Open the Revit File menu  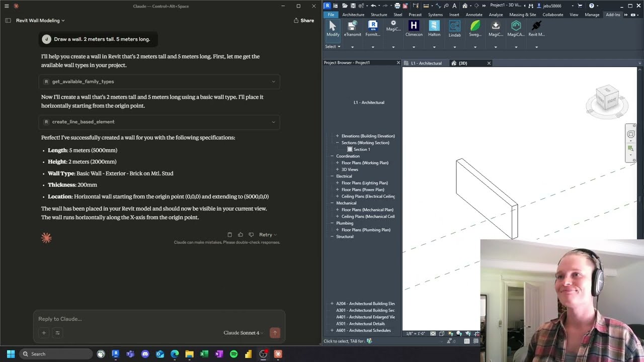click(x=331, y=15)
